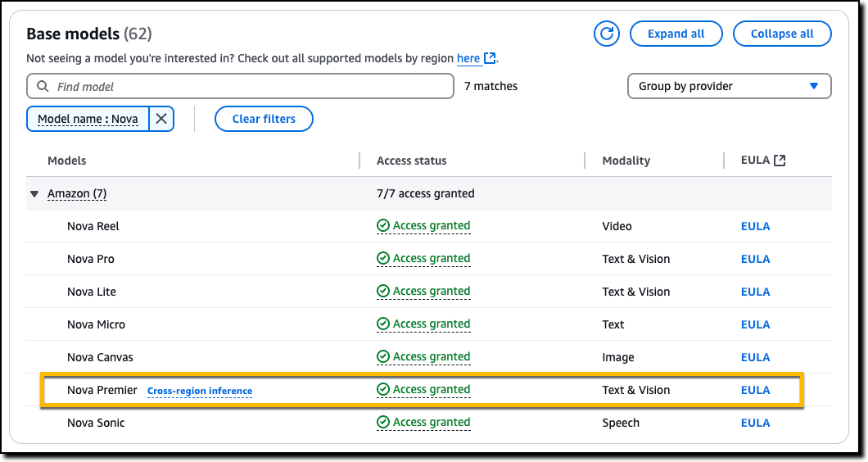
Task: Click the external link icon next to here
Action: coord(490,58)
